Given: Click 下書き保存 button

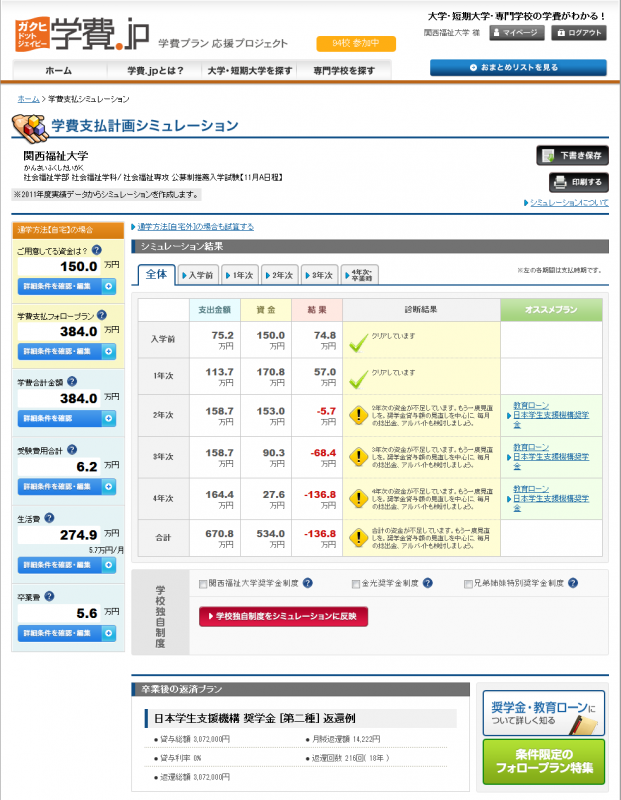Looking at the screenshot, I should [572, 156].
